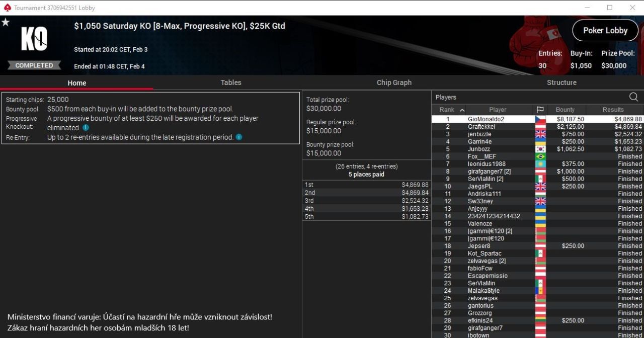This screenshot has height=338, width=644.
Task: Click the Poker Lobby button
Action: [x=605, y=30]
